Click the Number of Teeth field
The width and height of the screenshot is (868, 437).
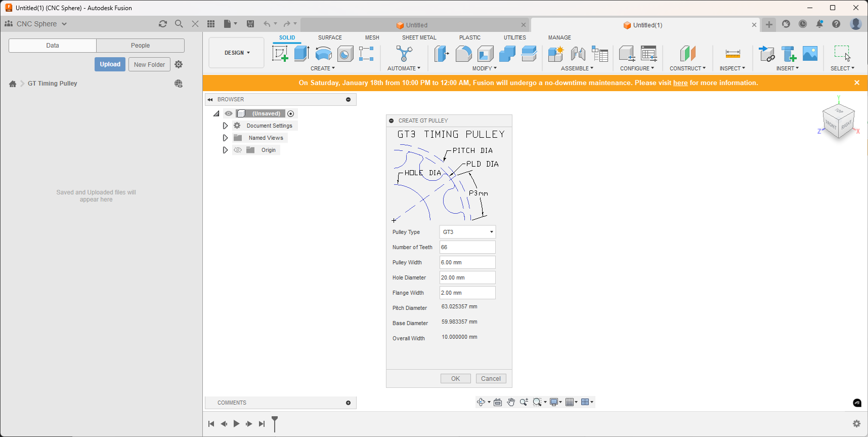click(x=467, y=247)
